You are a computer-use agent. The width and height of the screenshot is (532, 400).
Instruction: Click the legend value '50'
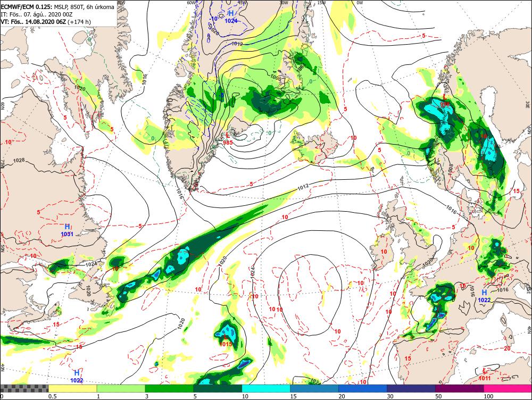click(438, 396)
